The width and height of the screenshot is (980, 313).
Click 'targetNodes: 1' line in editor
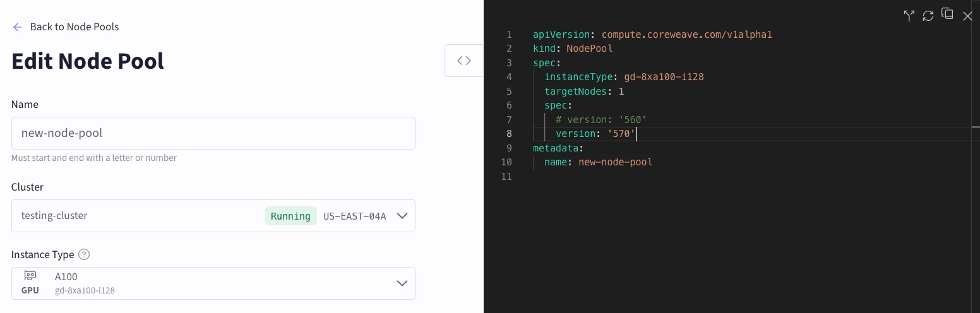pyautogui.click(x=584, y=92)
